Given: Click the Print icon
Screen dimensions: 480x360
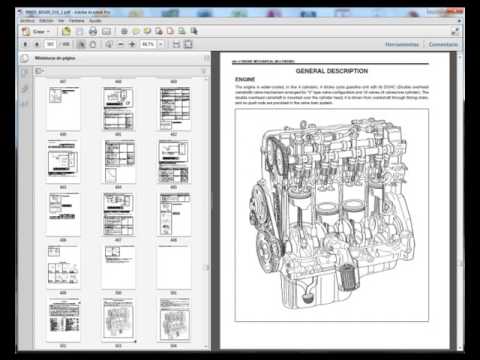Looking at the screenshot, I should click(93, 31).
